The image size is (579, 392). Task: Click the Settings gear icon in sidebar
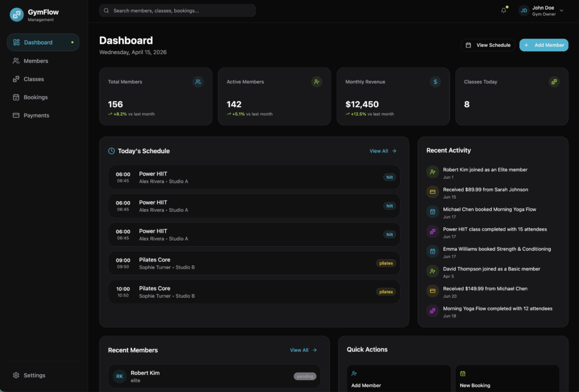16,376
